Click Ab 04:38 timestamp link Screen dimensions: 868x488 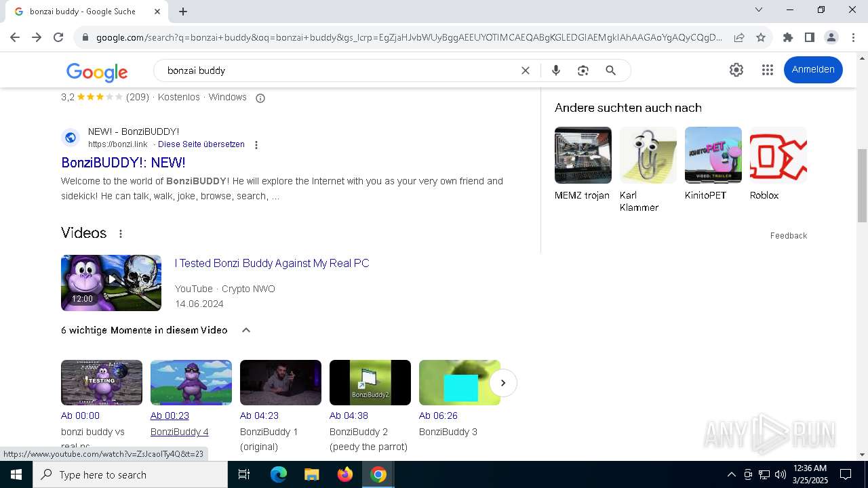pyautogui.click(x=349, y=415)
